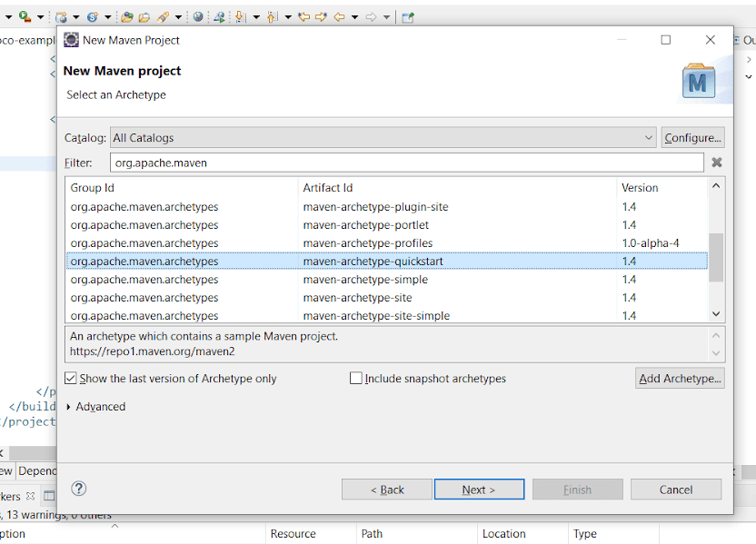This screenshot has width=756, height=544.
Task: Click archetype list scroll-down arrow
Action: point(716,314)
